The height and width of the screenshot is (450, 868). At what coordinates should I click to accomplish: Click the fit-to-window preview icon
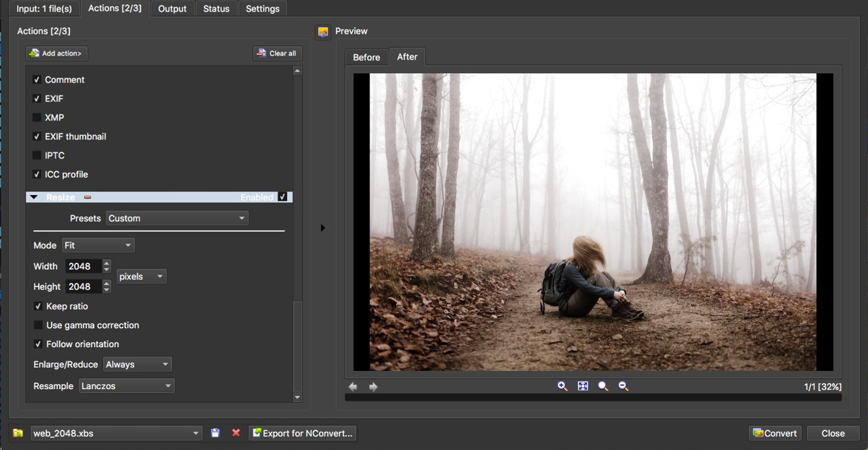[582, 386]
